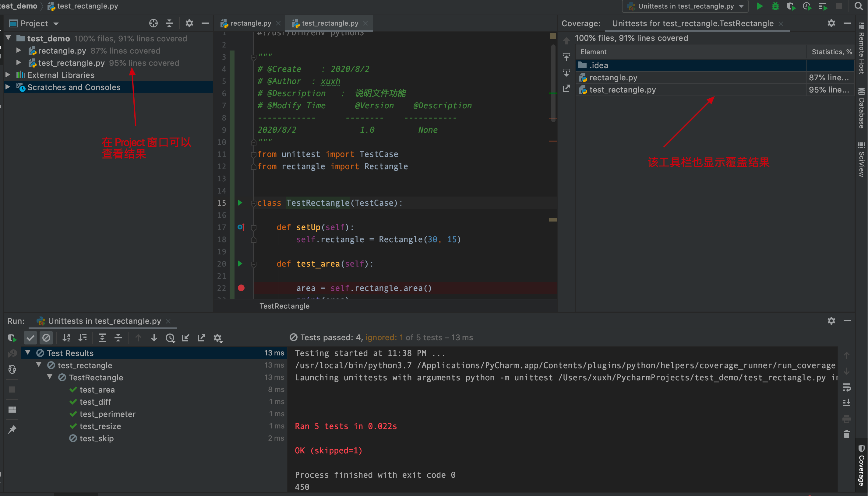Run TestRectangle class from gutter arrow
868x496 pixels.
(240, 203)
